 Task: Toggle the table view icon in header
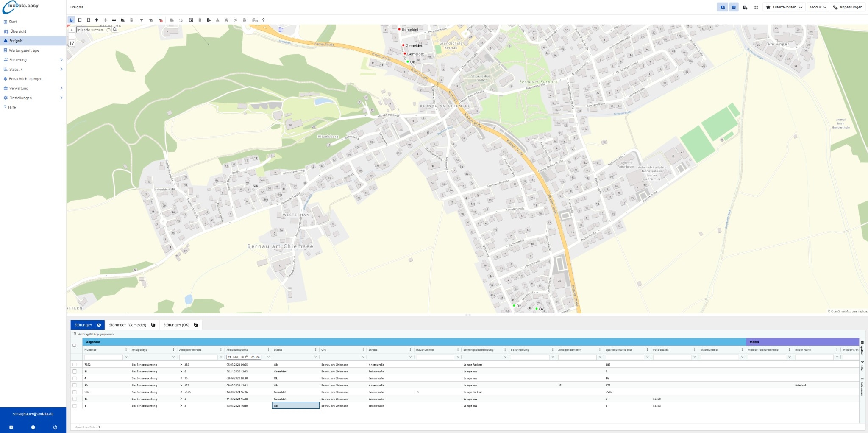coord(734,7)
